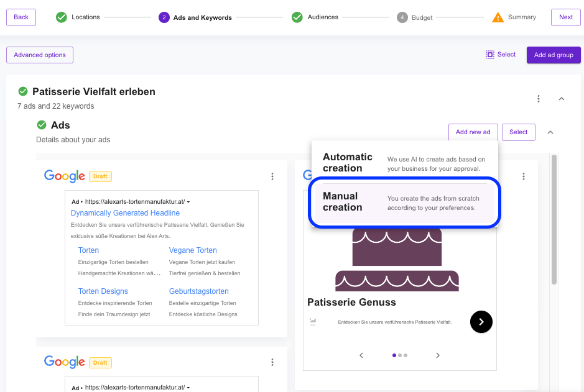Go to next display ad preview
The width and height of the screenshot is (584, 392).
[438, 355]
